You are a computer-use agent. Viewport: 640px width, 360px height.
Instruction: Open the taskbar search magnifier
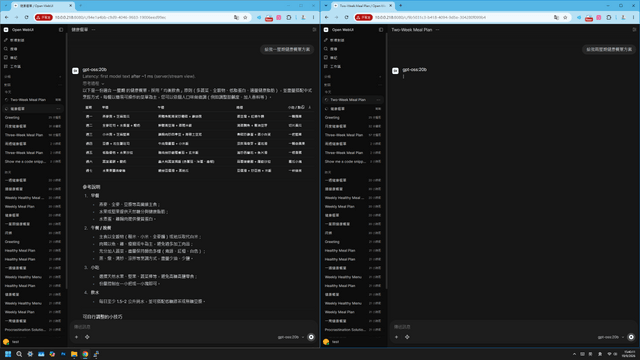19,354
